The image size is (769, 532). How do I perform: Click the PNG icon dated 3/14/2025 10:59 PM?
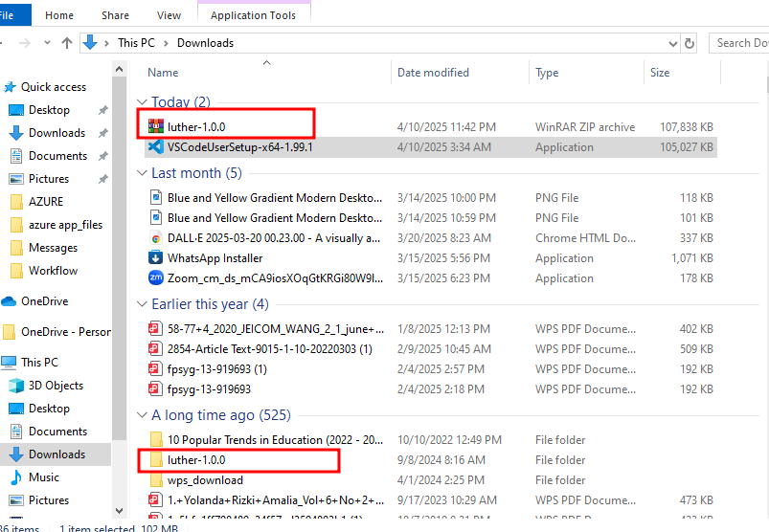pyautogui.click(x=156, y=217)
